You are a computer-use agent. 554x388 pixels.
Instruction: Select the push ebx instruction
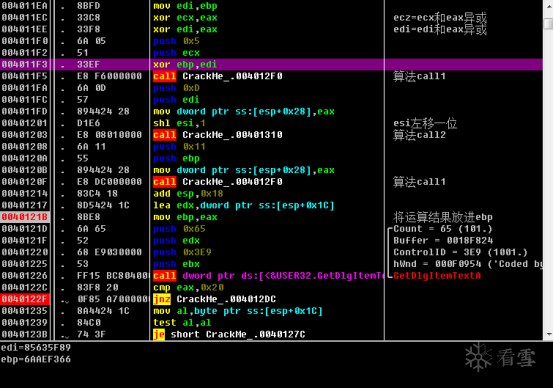[x=176, y=264]
